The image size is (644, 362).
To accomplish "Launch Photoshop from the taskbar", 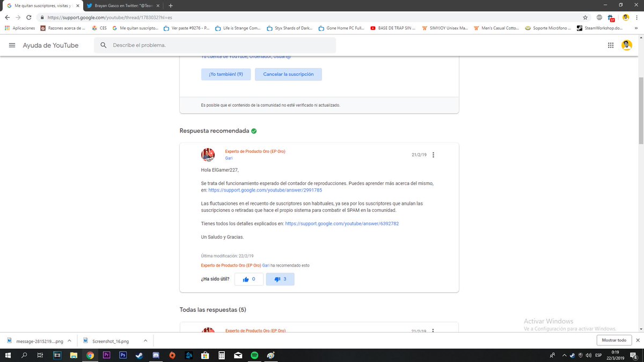I will [x=122, y=355].
